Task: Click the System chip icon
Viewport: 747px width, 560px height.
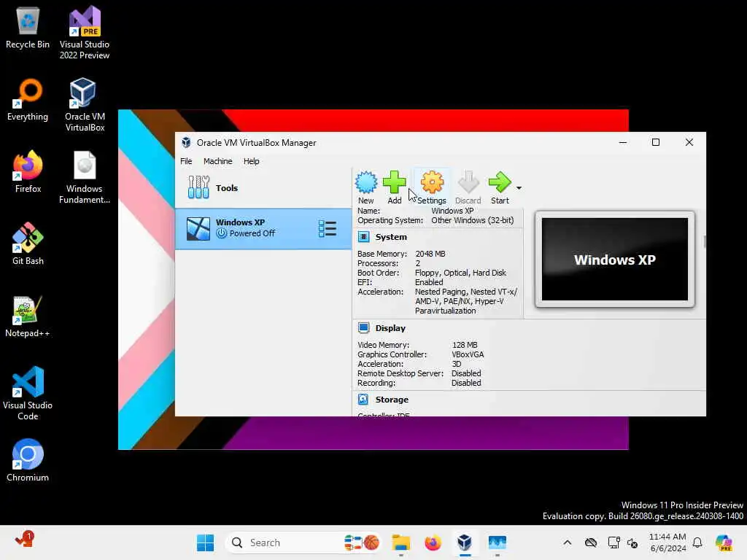Action: point(363,237)
